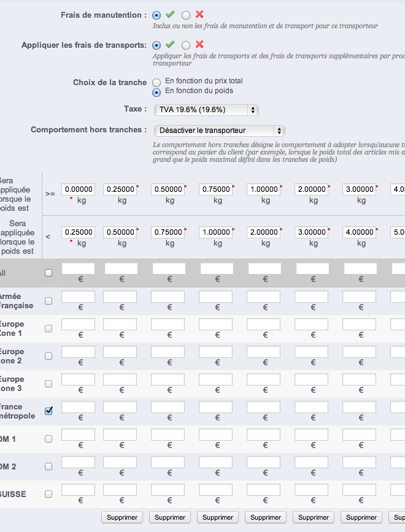This screenshot has height=532, width=405.
Task: Click Europe Zone 3 price field for 3–4 kg
Action: pyautogui.click(x=360, y=379)
